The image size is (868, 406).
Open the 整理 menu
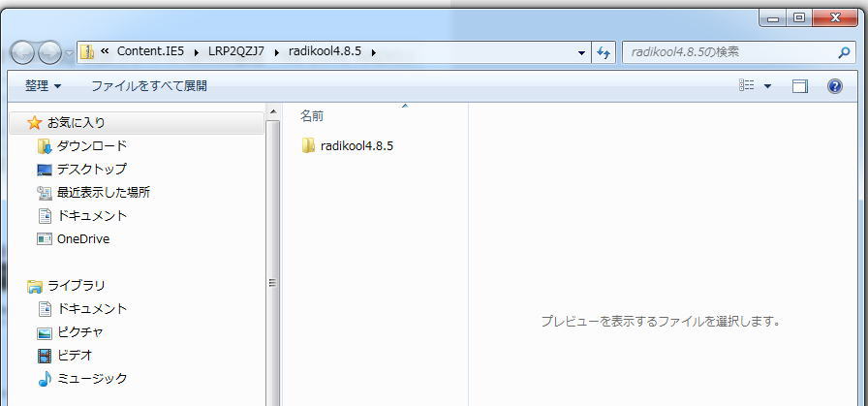[44, 86]
